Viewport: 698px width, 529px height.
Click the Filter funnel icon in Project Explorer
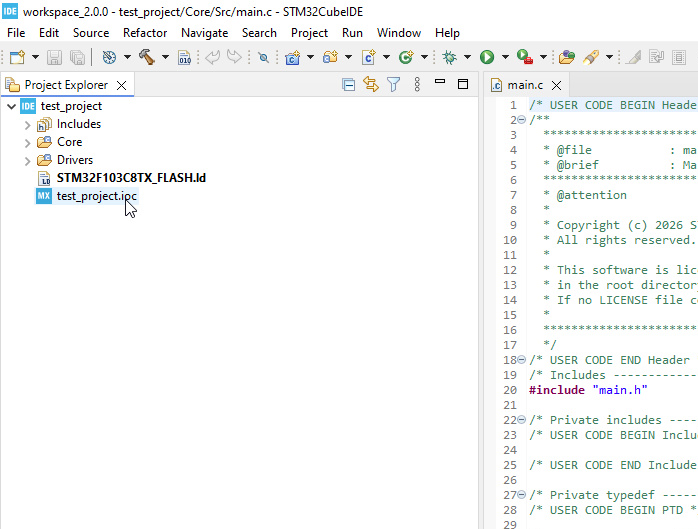(394, 84)
